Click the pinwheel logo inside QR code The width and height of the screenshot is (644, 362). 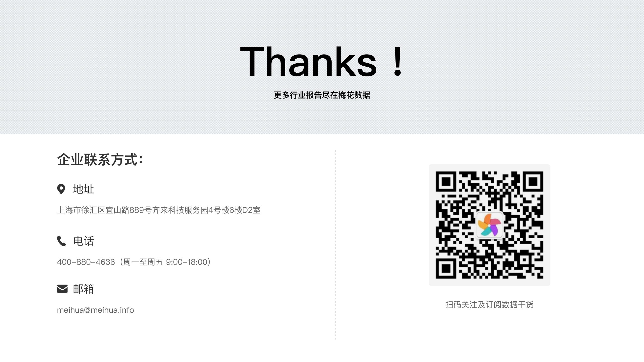[x=489, y=225]
